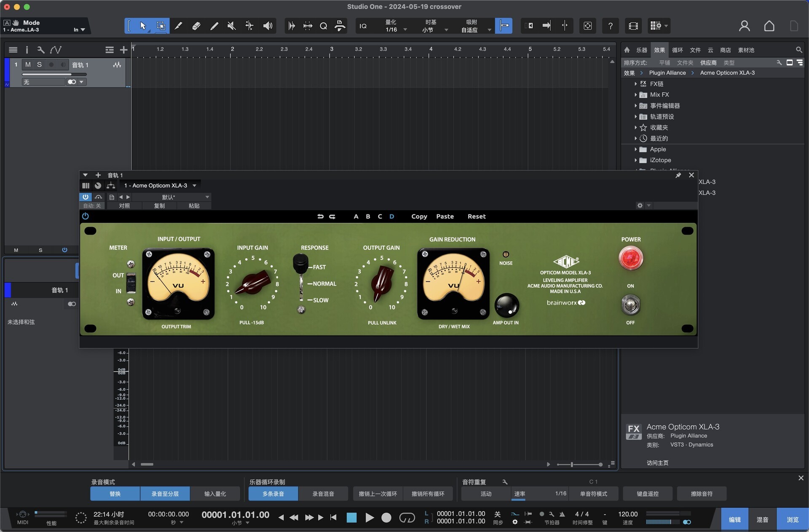Click the plugin Reset button

(477, 216)
